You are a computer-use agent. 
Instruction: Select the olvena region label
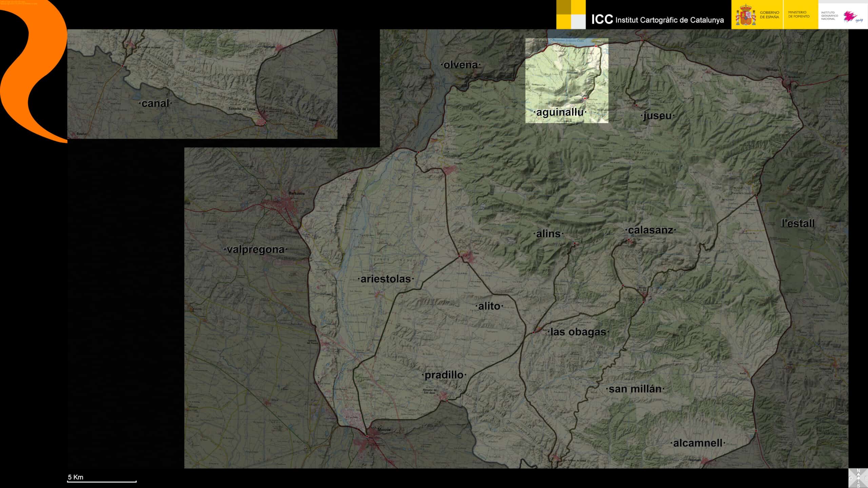click(x=460, y=65)
